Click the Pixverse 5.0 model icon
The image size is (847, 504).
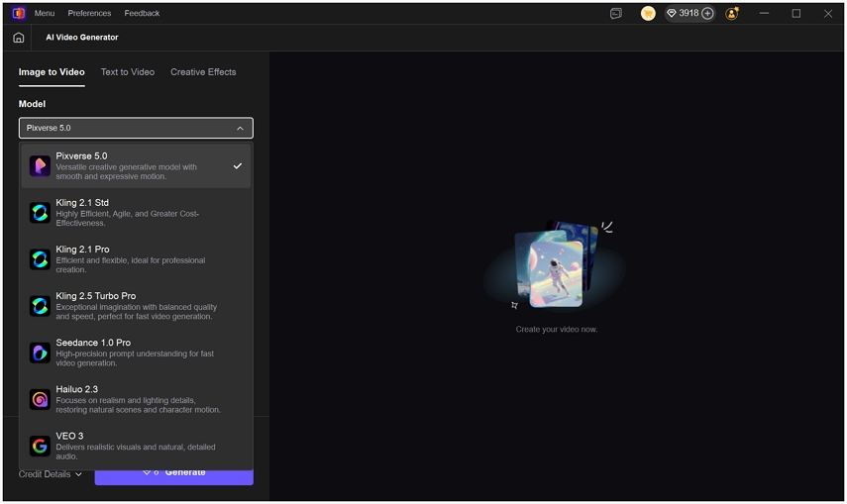pos(40,165)
